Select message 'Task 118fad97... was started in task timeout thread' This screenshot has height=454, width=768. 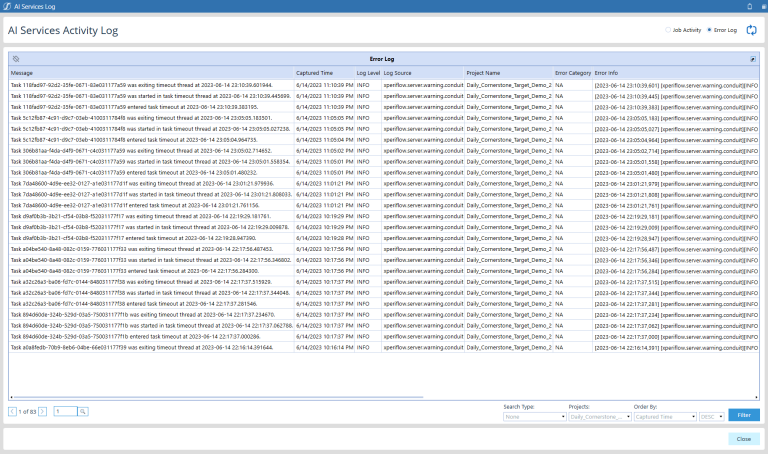point(150,96)
